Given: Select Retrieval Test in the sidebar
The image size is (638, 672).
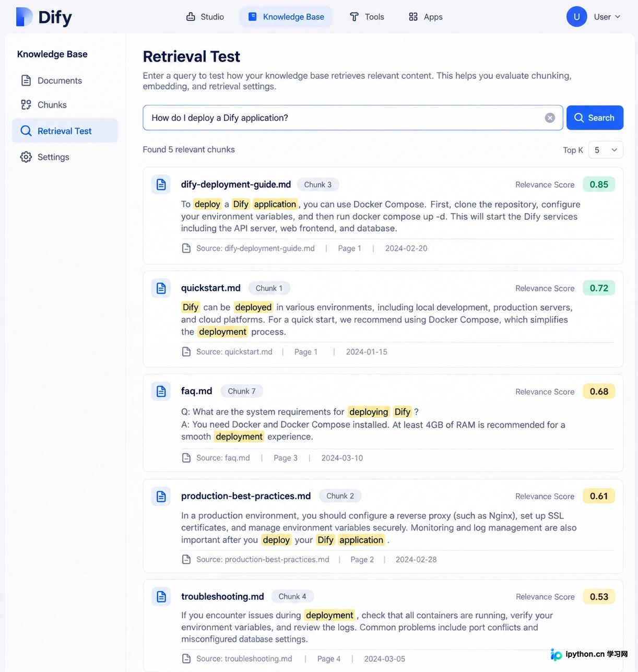Looking at the screenshot, I should (x=65, y=131).
